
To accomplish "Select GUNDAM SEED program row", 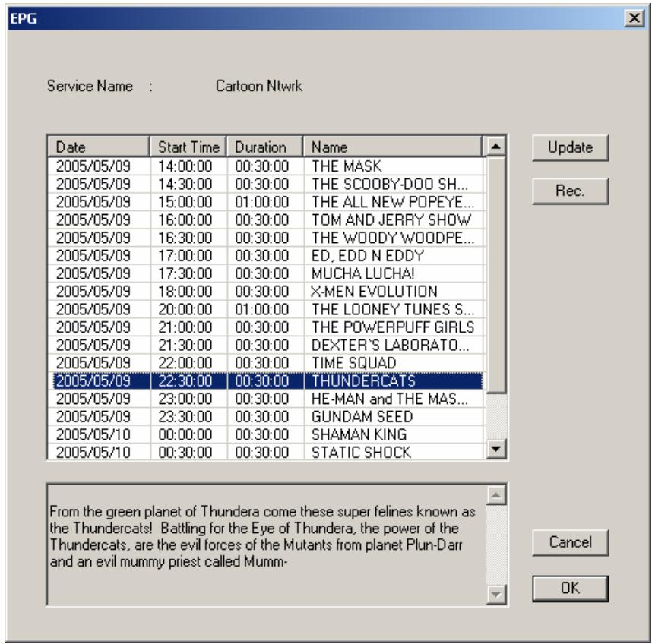I will click(x=266, y=416).
